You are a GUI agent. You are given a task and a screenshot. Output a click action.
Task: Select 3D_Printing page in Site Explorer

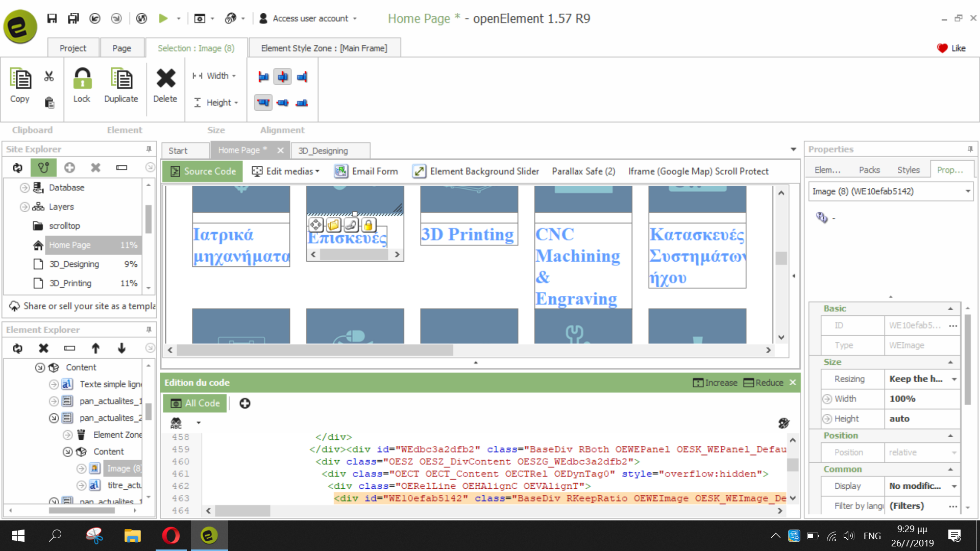pos(70,283)
